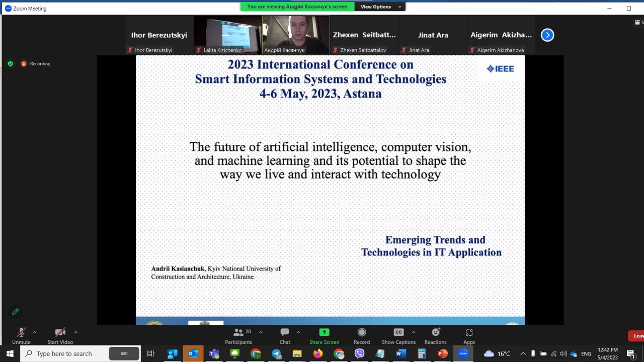The image size is (644, 362).
Task: Expand video options arrow next to Start Video
Action: [75, 332]
